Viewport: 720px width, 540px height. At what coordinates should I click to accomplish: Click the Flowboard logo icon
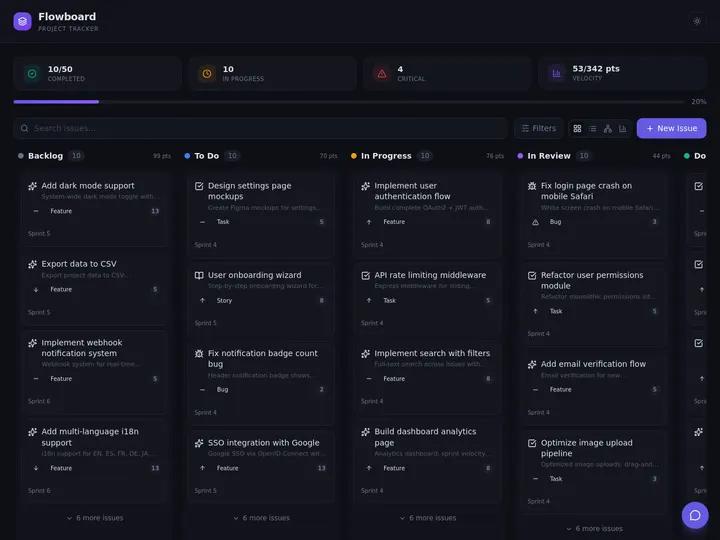(22, 22)
